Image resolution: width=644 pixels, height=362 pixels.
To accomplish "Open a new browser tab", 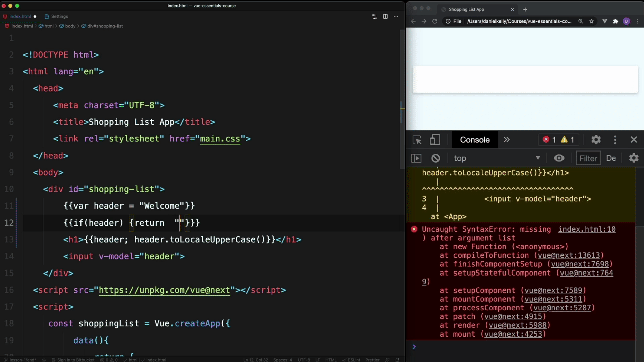I will [525, 10].
